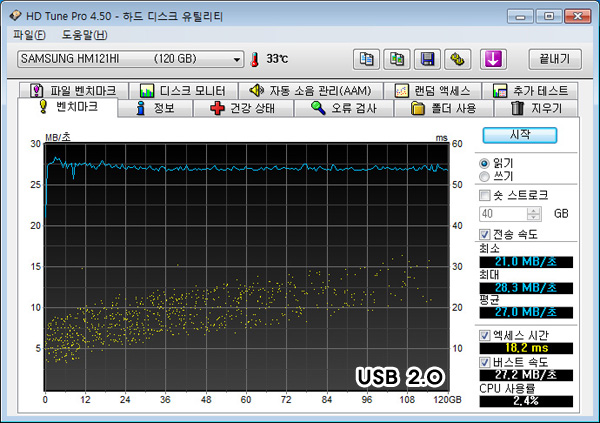Copy results to clipboard icon
The width and height of the screenshot is (600, 423).
coord(366,59)
